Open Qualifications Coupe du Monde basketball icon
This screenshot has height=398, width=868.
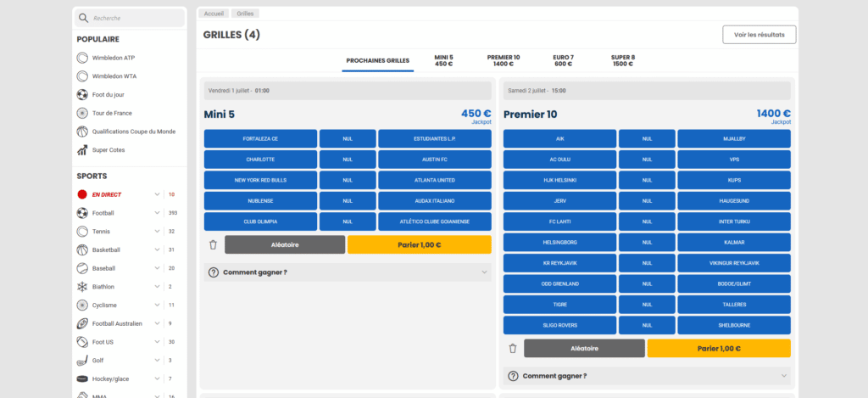click(82, 132)
